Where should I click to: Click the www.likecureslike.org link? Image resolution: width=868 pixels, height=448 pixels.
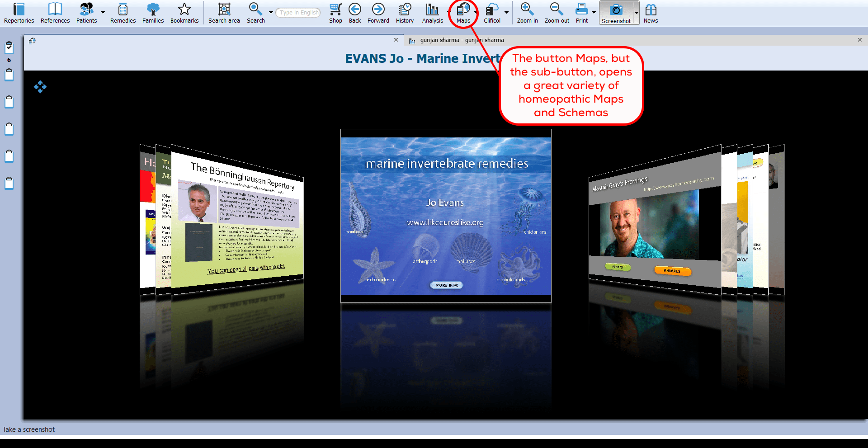pyautogui.click(x=445, y=222)
